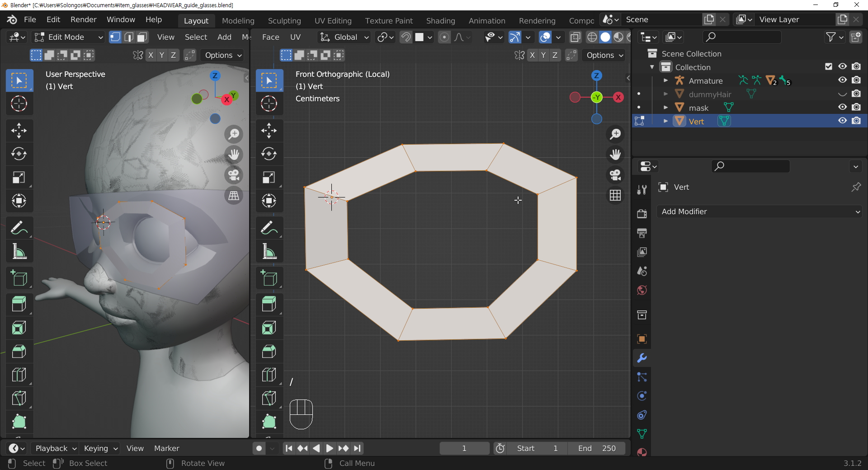Open Global transform orientation dropdown
The image size is (868, 470).
coord(344,37)
